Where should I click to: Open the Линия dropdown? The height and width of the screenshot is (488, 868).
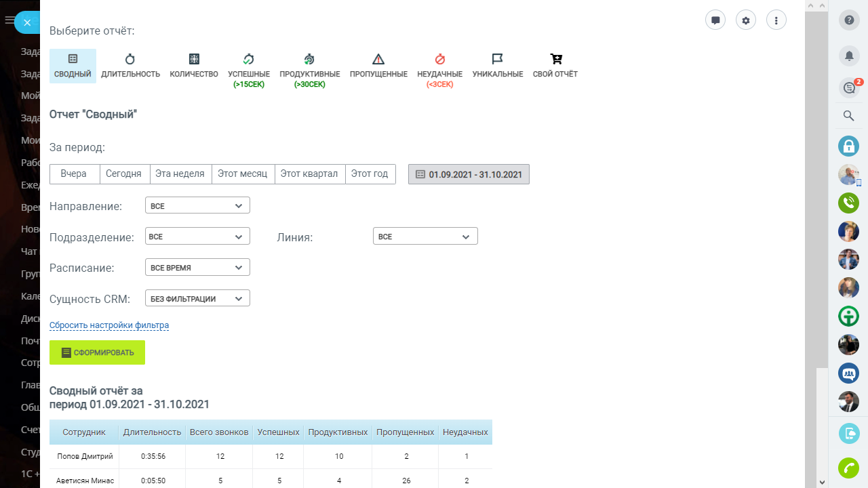[425, 237]
